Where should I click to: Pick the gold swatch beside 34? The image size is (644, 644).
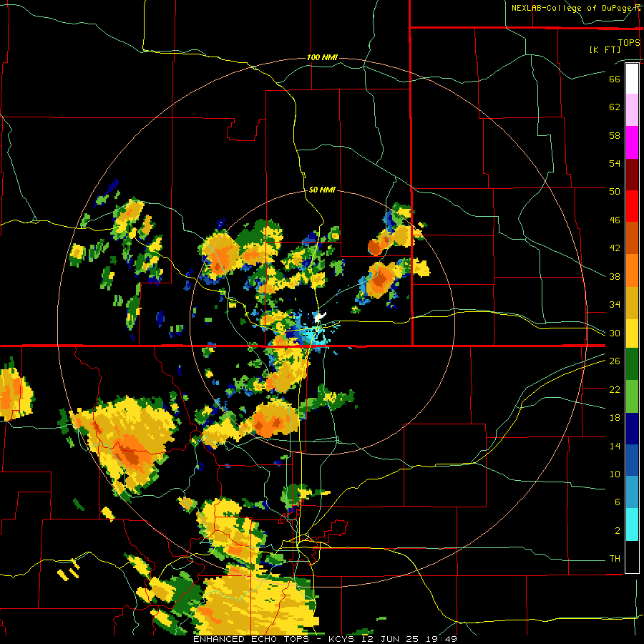pyautogui.click(x=632, y=303)
